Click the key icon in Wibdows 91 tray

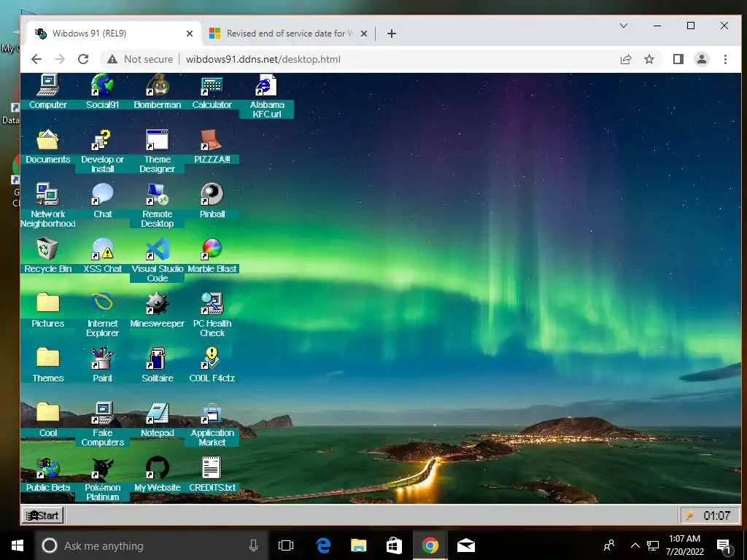click(x=689, y=516)
